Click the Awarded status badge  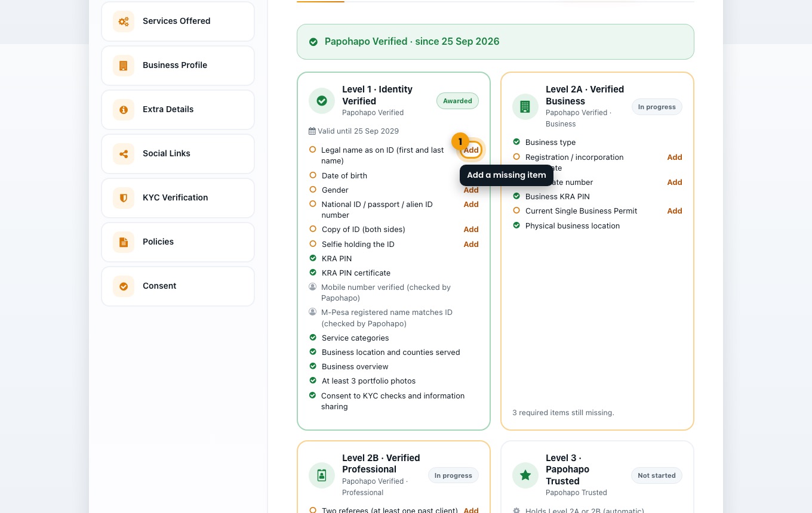[x=457, y=101]
